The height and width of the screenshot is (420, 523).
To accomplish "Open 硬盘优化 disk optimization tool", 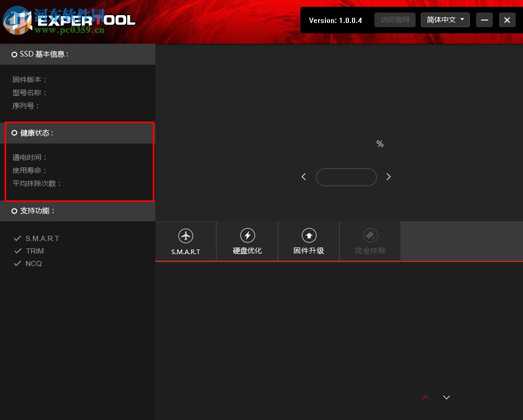I will pyautogui.click(x=247, y=235).
